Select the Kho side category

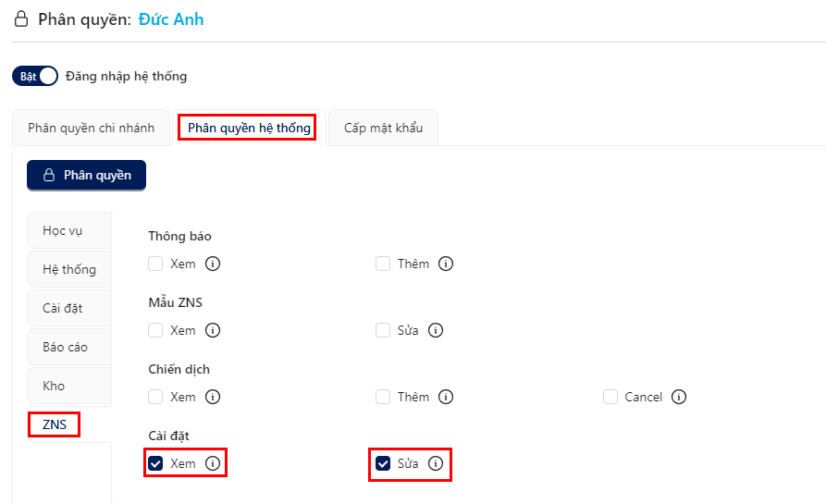[69, 386]
